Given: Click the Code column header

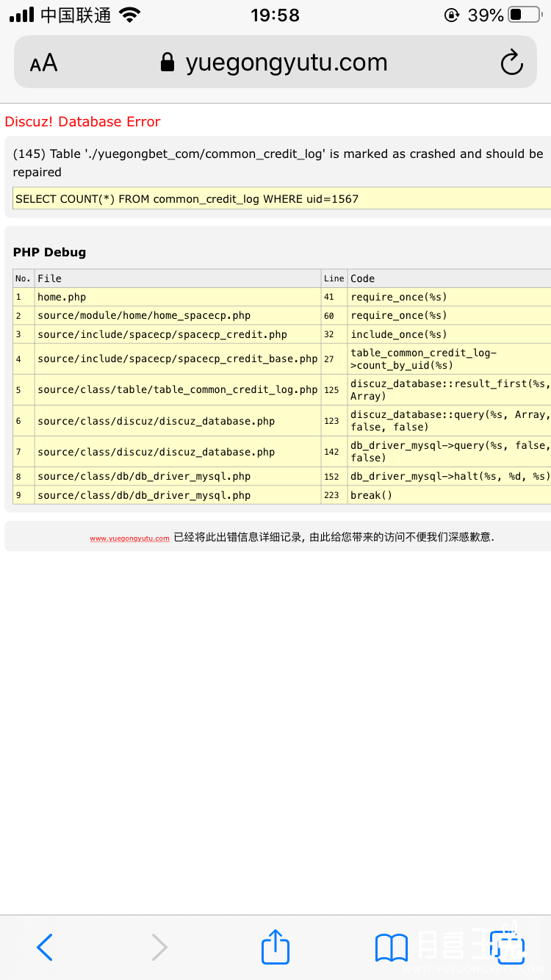Looking at the screenshot, I should (449, 278).
